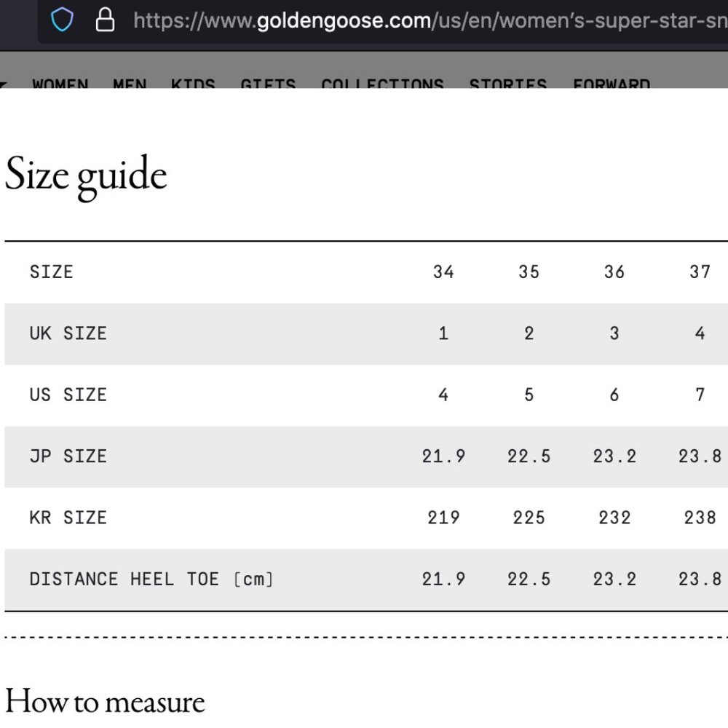The image size is (728, 728).
Task: Open the FORWARD navigation menu
Action: pyautogui.click(x=612, y=84)
